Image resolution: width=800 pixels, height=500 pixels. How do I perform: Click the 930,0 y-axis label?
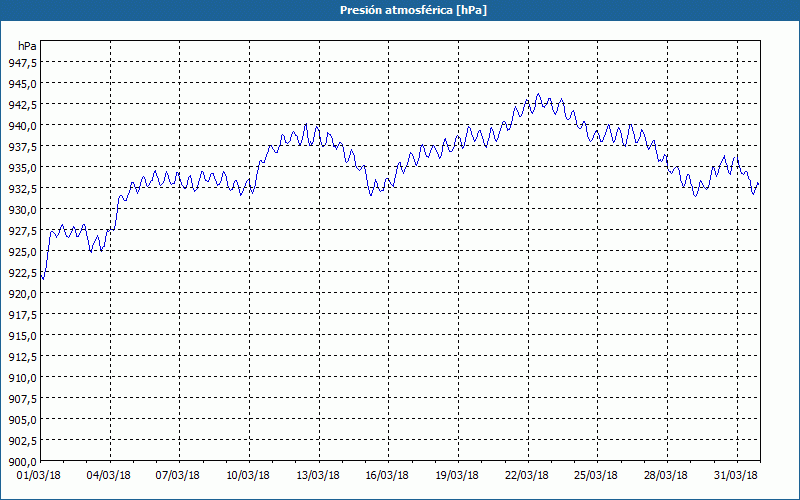[x=22, y=209]
